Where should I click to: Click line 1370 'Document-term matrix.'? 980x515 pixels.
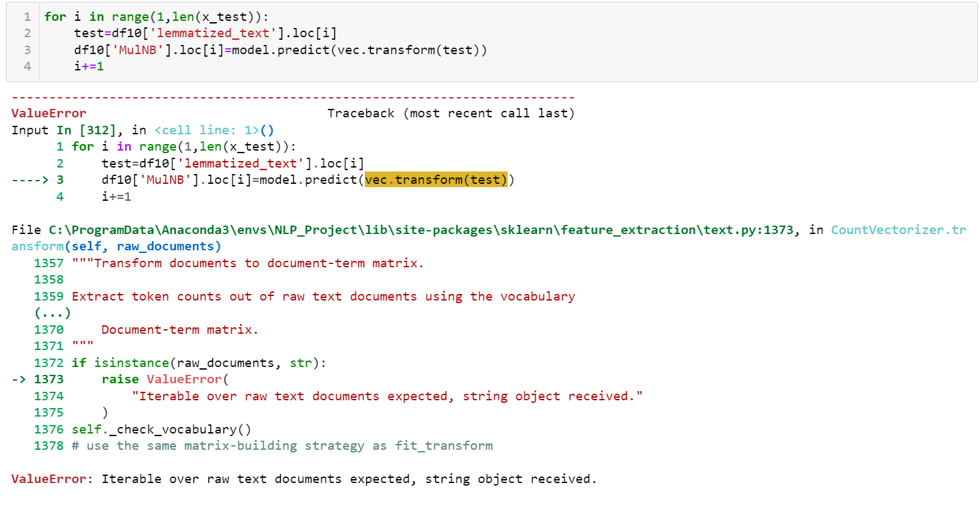click(180, 329)
